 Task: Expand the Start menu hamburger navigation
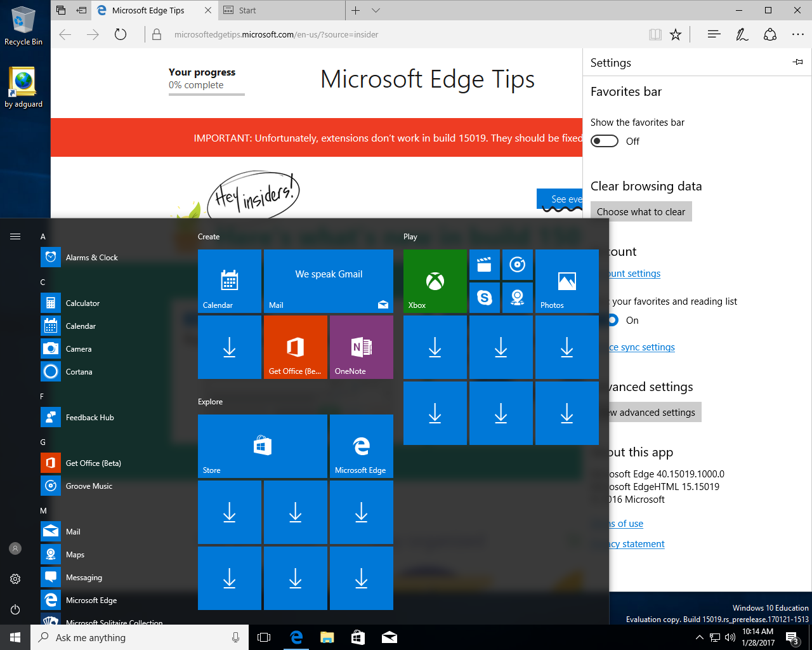click(x=15, y=236)
